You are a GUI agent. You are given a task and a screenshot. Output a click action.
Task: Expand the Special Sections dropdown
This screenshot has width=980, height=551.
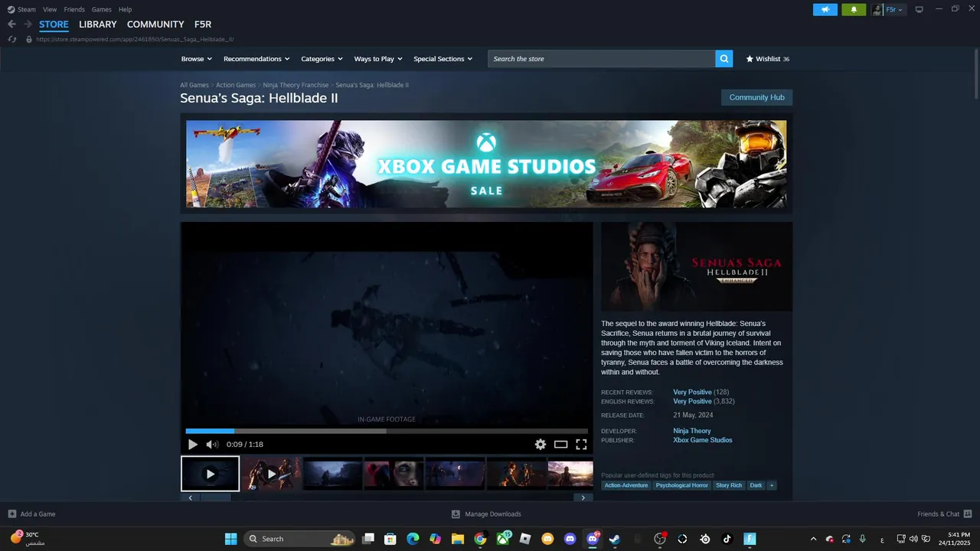[443, 59]
